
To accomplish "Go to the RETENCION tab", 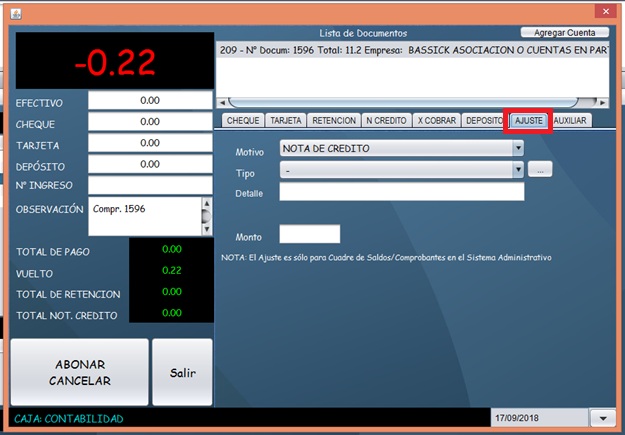I will click(x=334, y=120).
